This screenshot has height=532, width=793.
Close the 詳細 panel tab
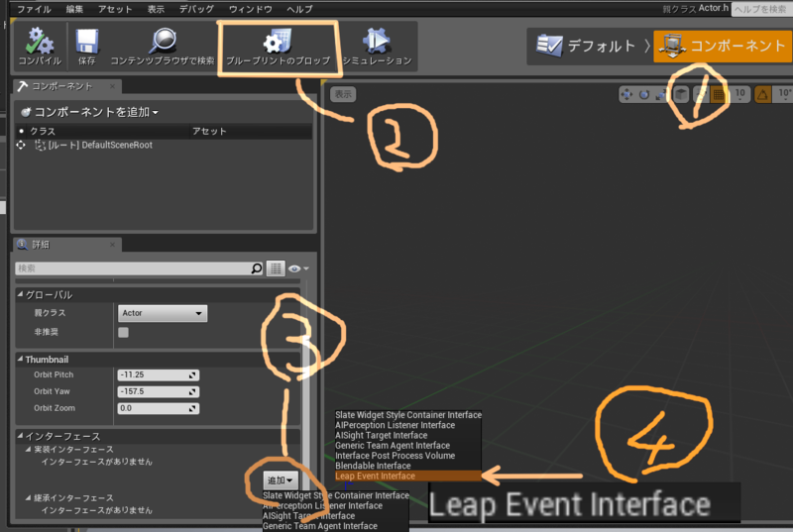coord(112,245)
